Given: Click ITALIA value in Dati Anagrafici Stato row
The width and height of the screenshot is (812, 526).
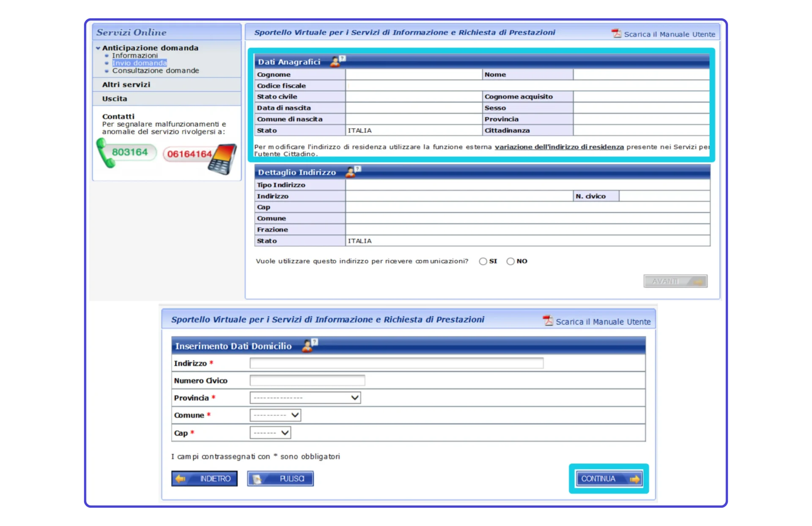Looking at the screenshot, I should [359, 130].
